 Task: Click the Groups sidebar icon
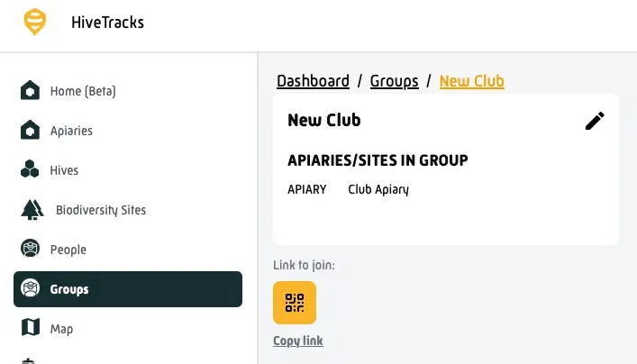point(31,289)
